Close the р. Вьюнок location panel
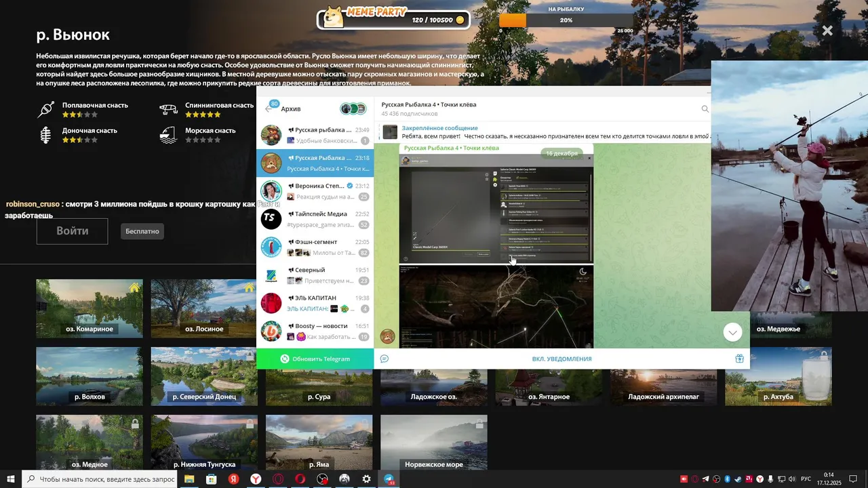 (827, 30)
